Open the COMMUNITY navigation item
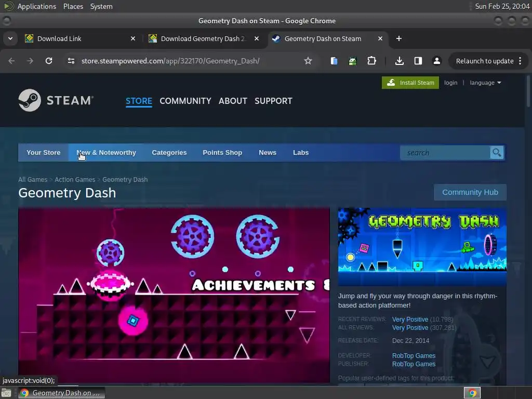 185,101
